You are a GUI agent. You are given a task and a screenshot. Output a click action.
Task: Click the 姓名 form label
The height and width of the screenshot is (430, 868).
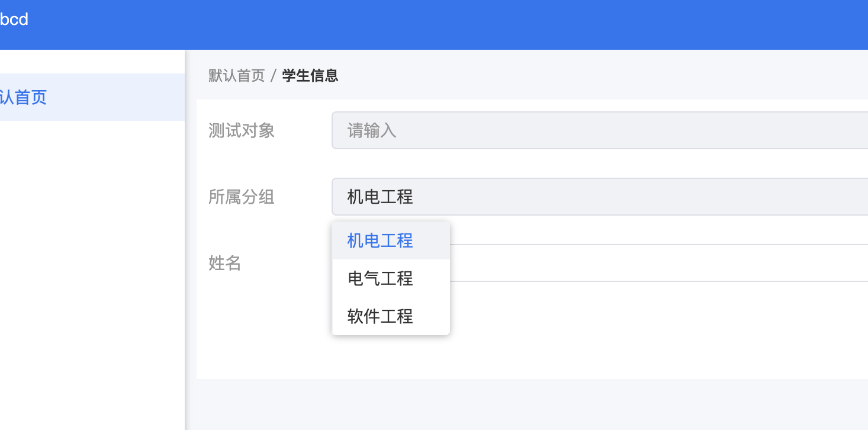[225, 263]
